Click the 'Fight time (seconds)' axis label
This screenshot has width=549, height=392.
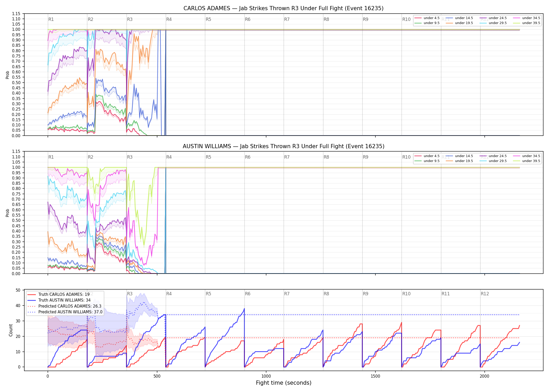pos(284,383)
